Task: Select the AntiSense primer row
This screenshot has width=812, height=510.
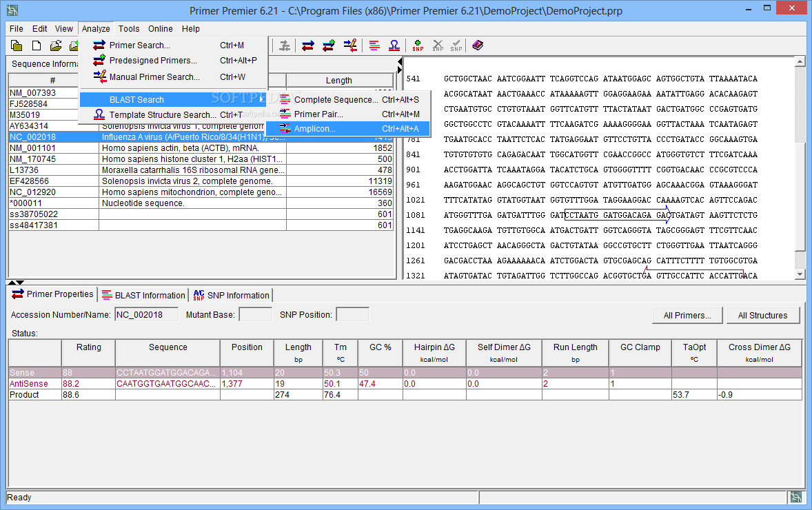Action: tap(405, 384)
